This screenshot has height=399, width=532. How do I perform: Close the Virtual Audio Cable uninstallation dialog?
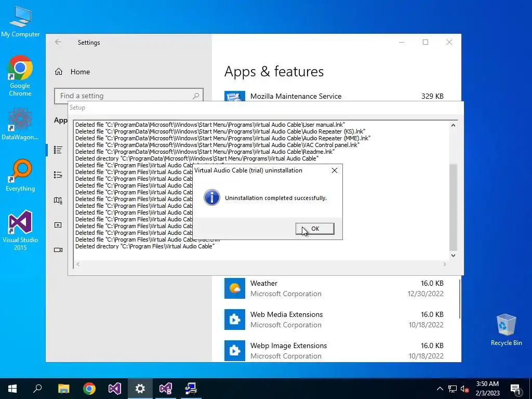tap(335, 170)
